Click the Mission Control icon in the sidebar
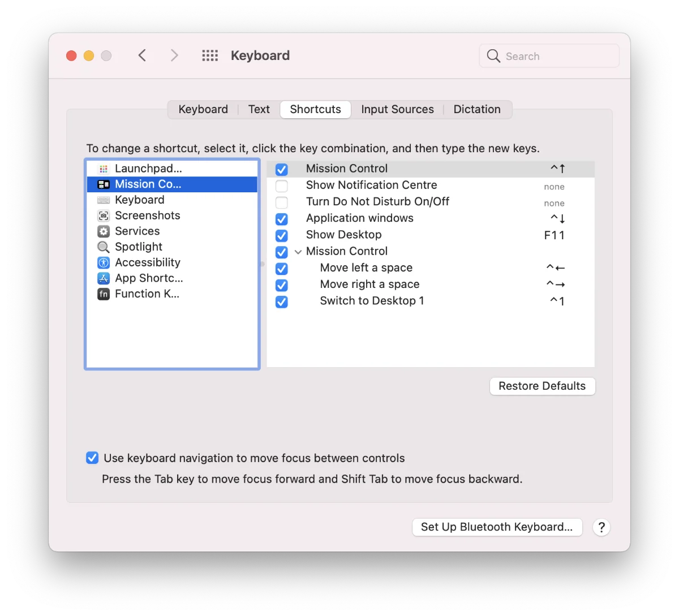The height and width of the screenshot is (616, 679). [x=104, y=184]
